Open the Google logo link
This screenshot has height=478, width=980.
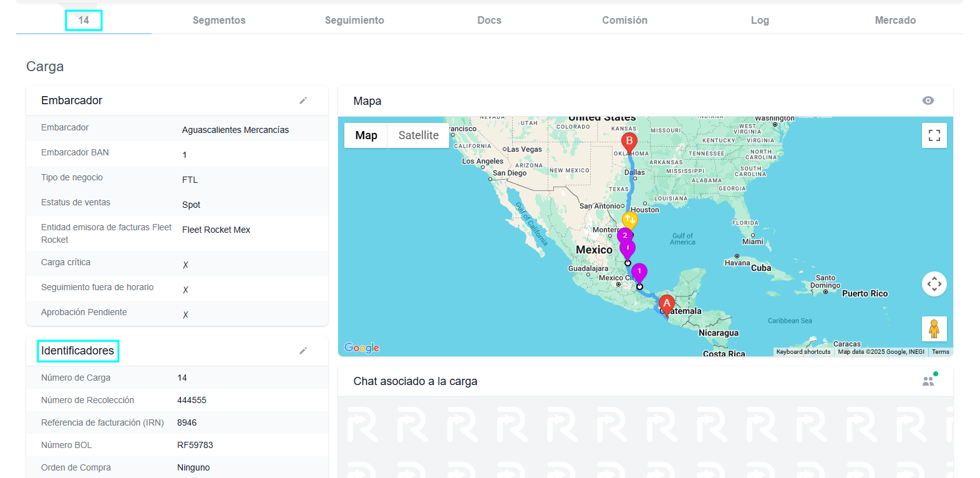click(x=362, y=348)
